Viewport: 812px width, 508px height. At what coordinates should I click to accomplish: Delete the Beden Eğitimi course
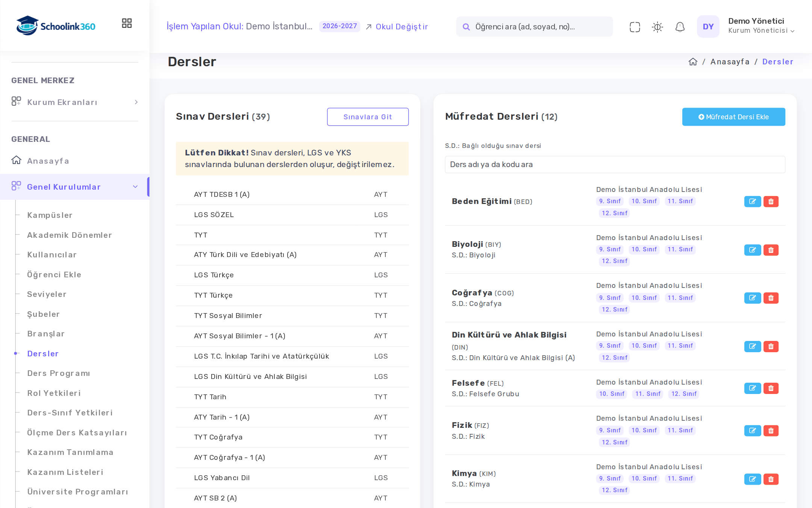point(771,201)
